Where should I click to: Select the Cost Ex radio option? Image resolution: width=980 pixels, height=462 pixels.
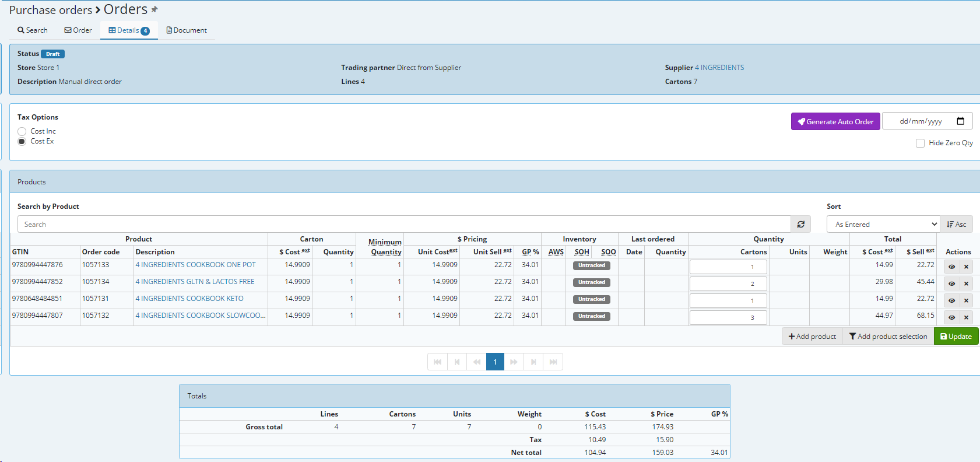pos(22,141)
